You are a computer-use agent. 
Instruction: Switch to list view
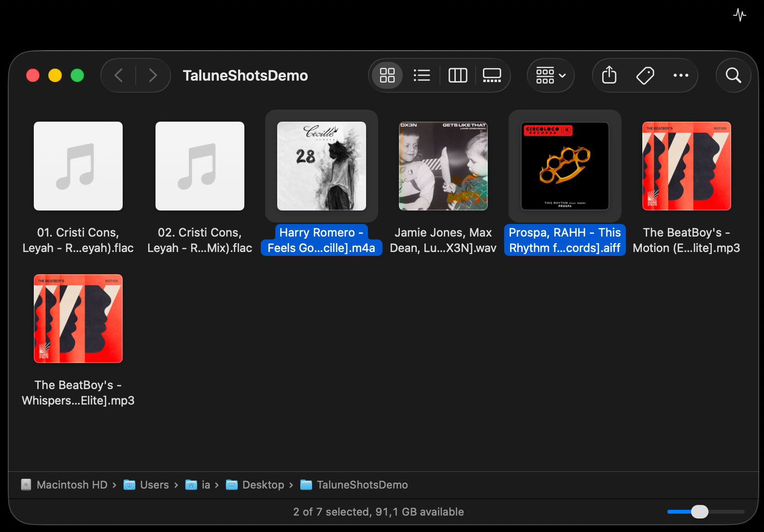tap(422, 75)
